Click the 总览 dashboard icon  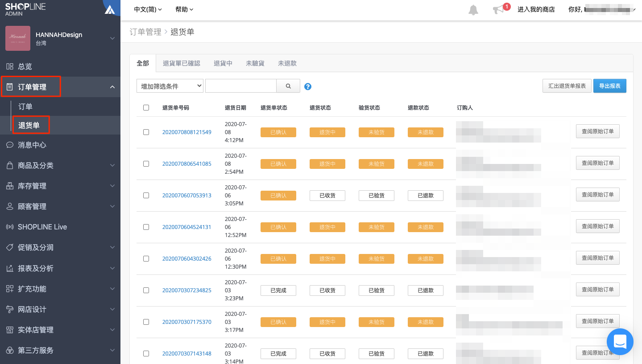[x=9, y=66]
